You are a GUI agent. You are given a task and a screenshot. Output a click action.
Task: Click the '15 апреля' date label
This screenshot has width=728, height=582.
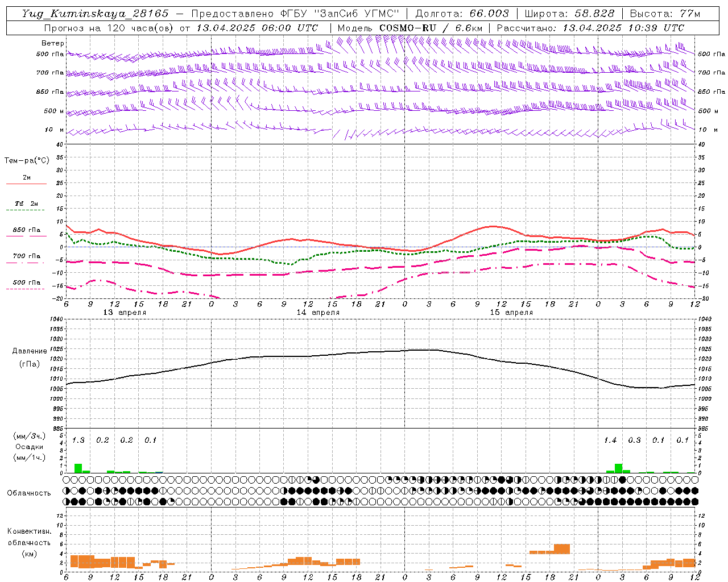pyautogui.click(x=511, y=313)
